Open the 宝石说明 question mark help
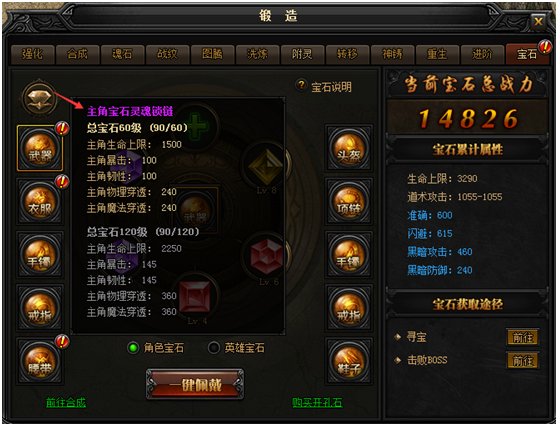Viewport: 558px width, 426px height. 301,85
